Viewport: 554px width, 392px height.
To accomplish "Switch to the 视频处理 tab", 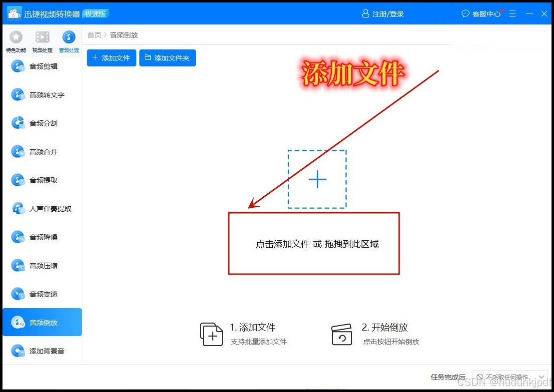I will pyautogui.click(x=42, y=40).
